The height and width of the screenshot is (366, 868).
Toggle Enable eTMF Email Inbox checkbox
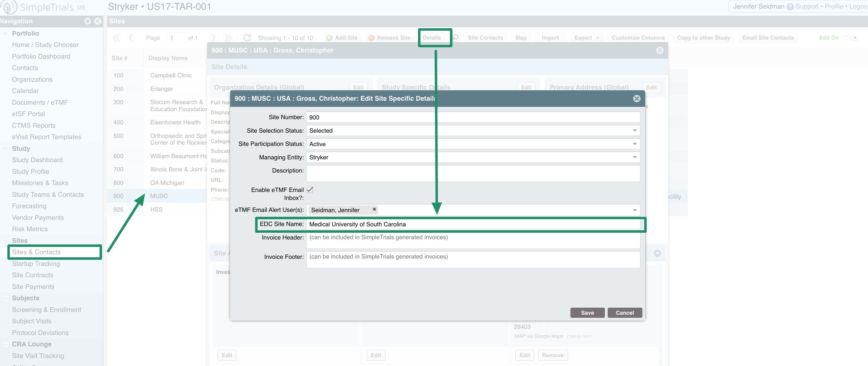[x=311, y=190]
